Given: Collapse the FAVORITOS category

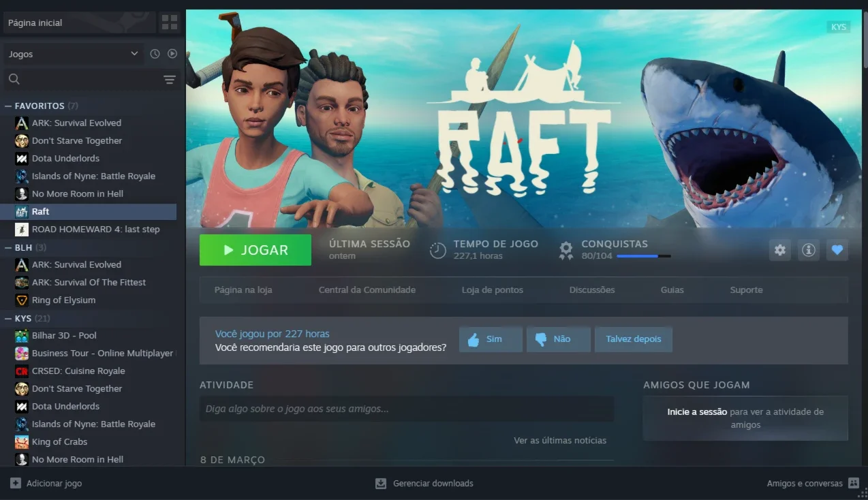Looking at the screenshot, I should click(8, 106).
